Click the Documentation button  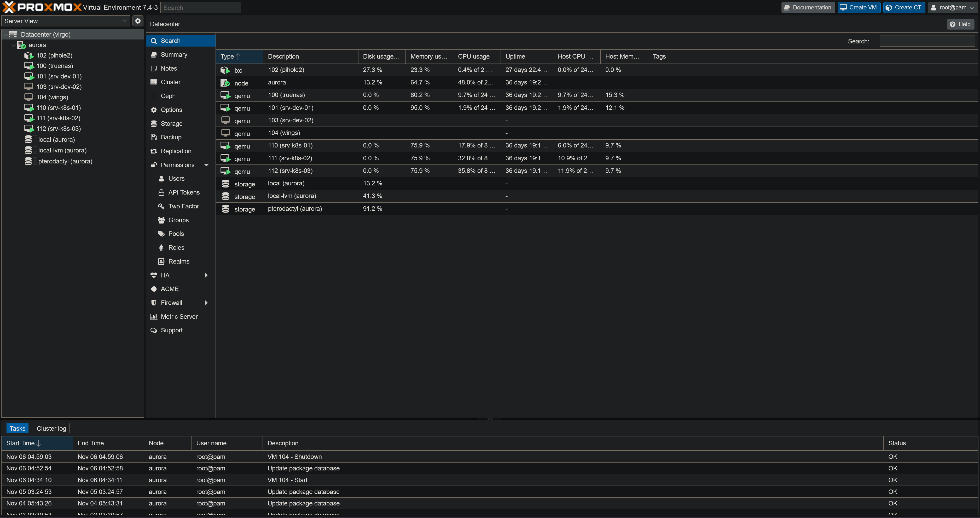pyautogui.click(x=808, y=7)
